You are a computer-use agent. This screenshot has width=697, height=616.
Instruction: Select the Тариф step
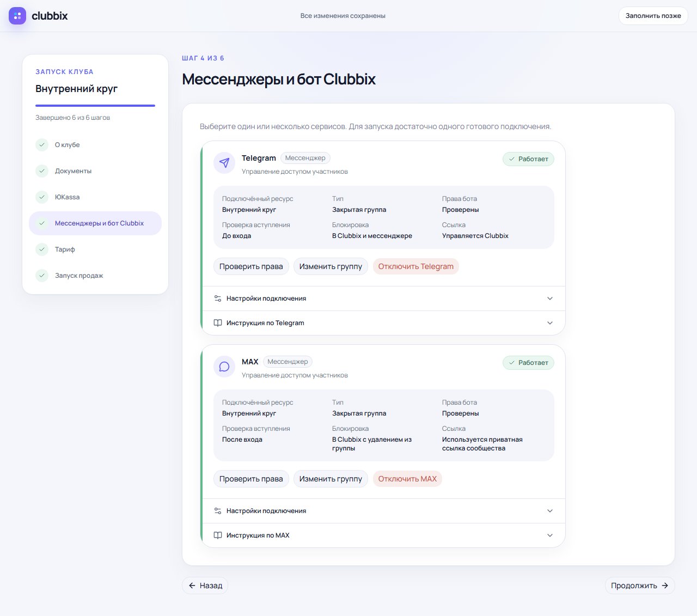(x=95, y=249)
